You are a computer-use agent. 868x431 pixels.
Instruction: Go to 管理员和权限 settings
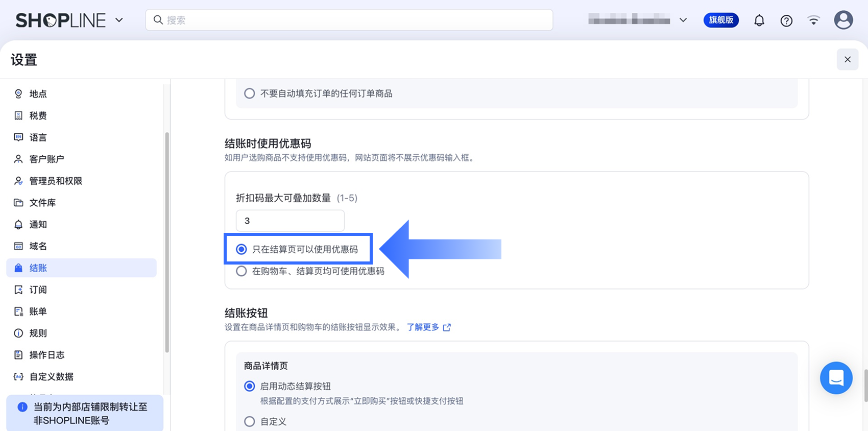(x=56, y=181)
